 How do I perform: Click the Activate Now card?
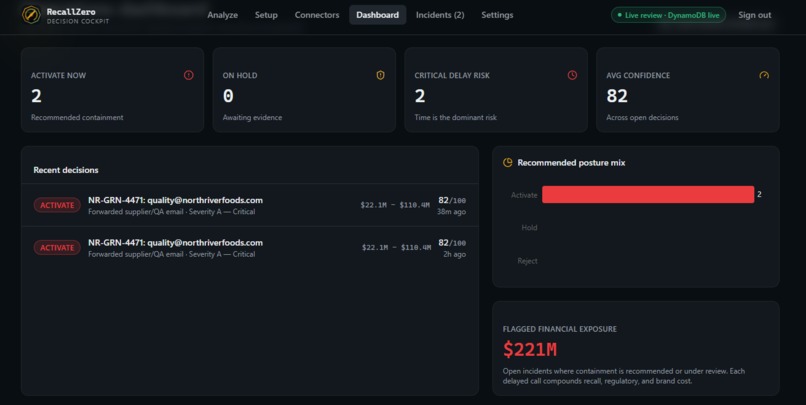tap(113, 90)
